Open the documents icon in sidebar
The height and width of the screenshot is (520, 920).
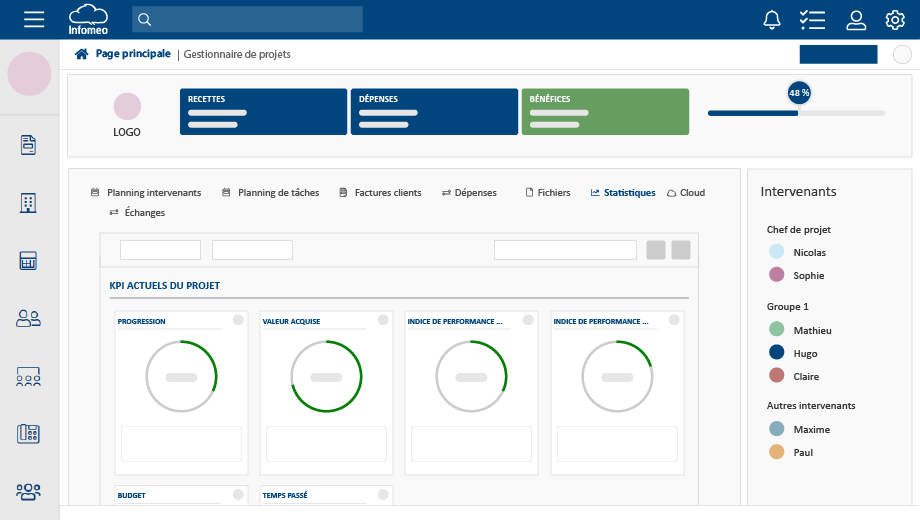pos(28,144)
